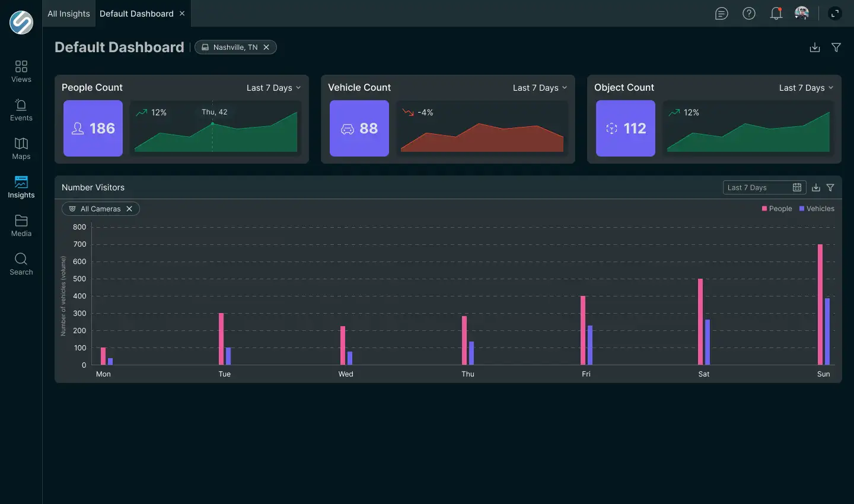Click the 'Thu, 42' chart tooltip label
This screenshot has width=854, height=504.
click(x=215, y=111)
